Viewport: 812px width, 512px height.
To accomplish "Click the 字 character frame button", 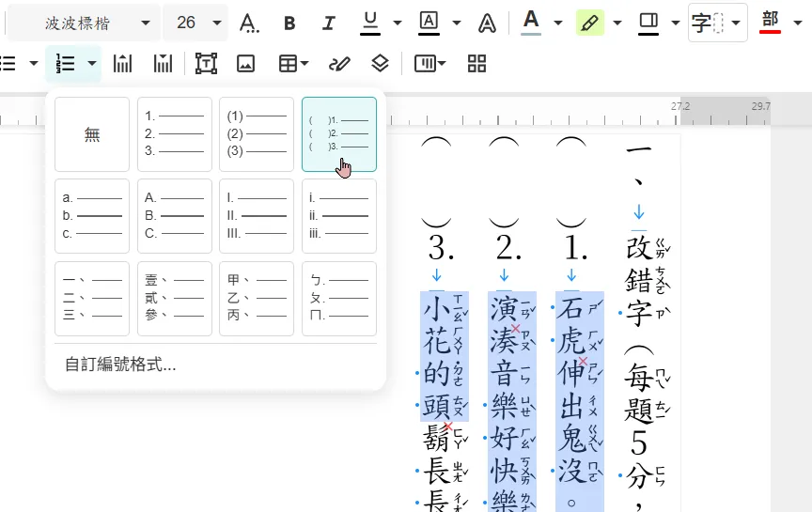I will [708, 23].
